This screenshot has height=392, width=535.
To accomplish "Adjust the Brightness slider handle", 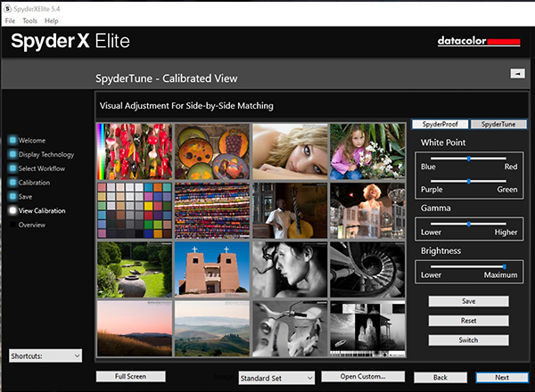I will [x=504, y=265].
